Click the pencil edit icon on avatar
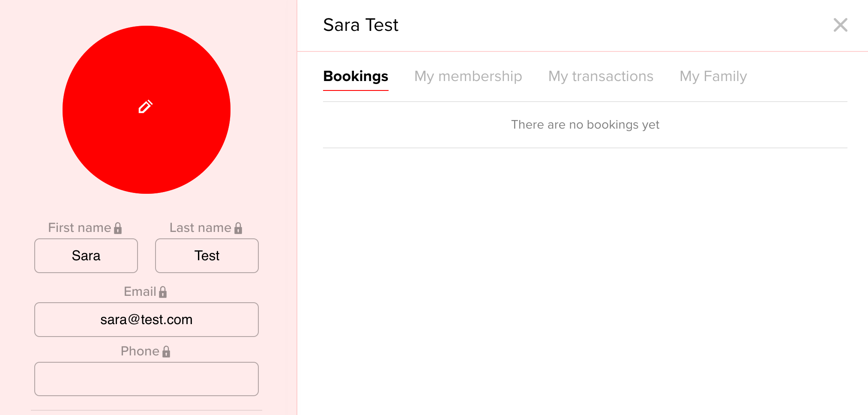 point(146,106)
